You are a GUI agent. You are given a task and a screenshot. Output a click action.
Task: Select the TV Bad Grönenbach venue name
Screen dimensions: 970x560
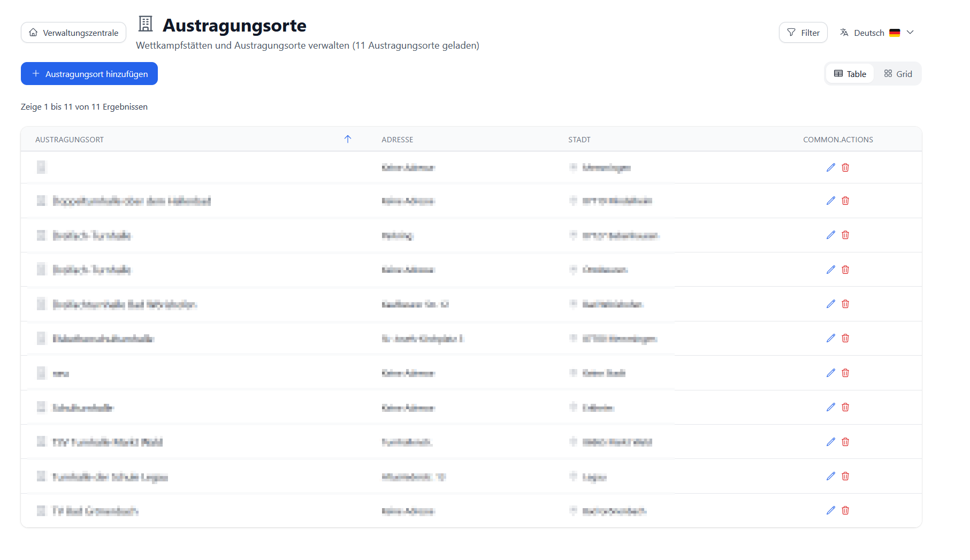95,511
